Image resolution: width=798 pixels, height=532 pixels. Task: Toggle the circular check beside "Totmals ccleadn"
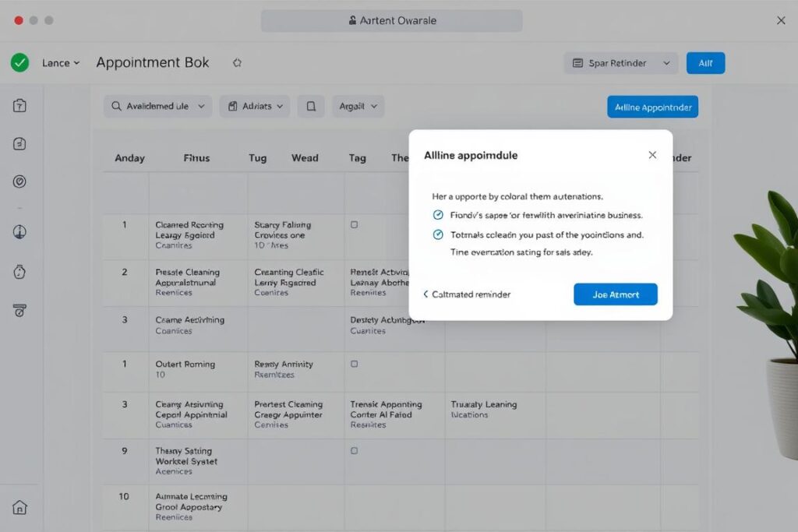pyautogui.click(x=437, y=234)
